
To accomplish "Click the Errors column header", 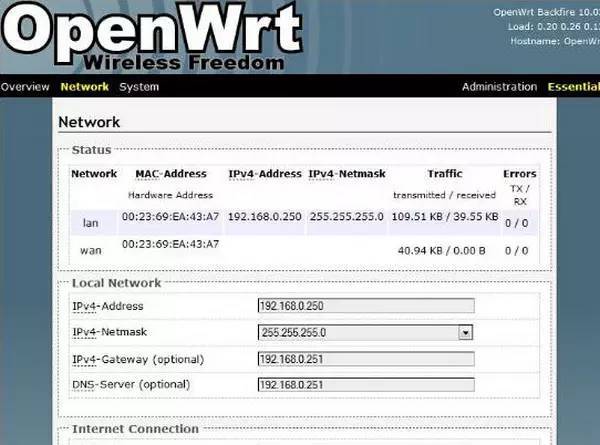I will pos(519,174).
